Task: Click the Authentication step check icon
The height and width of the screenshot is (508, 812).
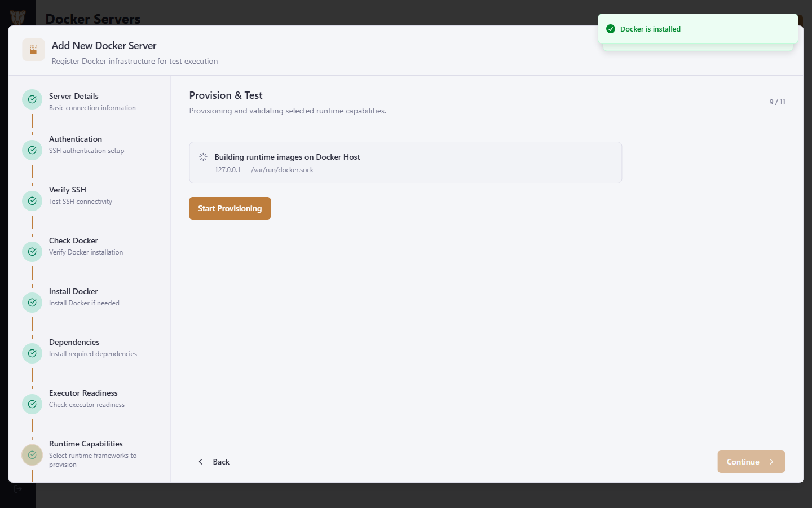Action: [x=32, y=150]
